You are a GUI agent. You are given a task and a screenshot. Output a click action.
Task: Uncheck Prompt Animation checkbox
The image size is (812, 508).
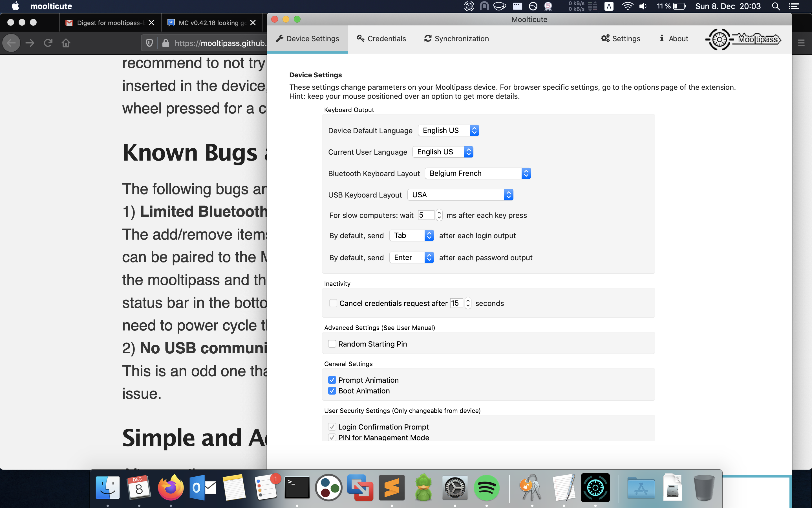332,380
